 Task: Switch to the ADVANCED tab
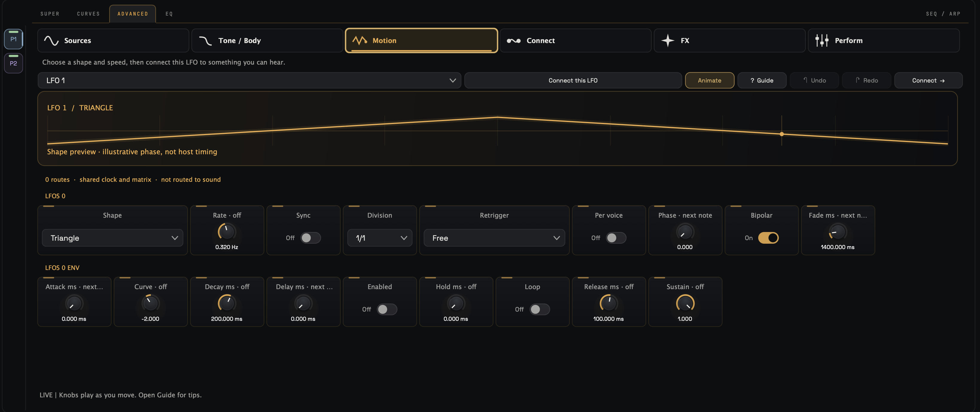point(133,14)
